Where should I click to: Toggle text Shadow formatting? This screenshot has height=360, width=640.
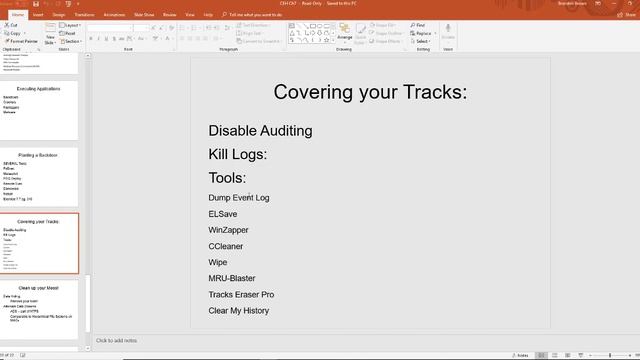coord(114,39)
